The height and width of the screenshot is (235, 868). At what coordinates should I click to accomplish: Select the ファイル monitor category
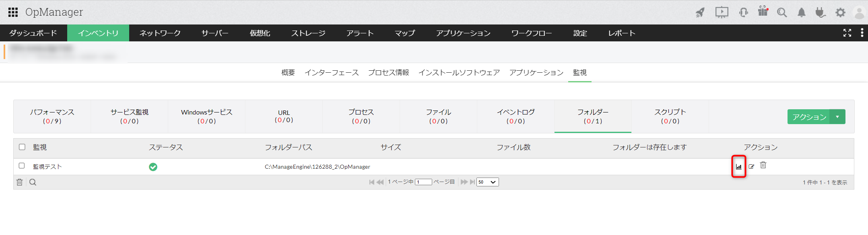439,116
